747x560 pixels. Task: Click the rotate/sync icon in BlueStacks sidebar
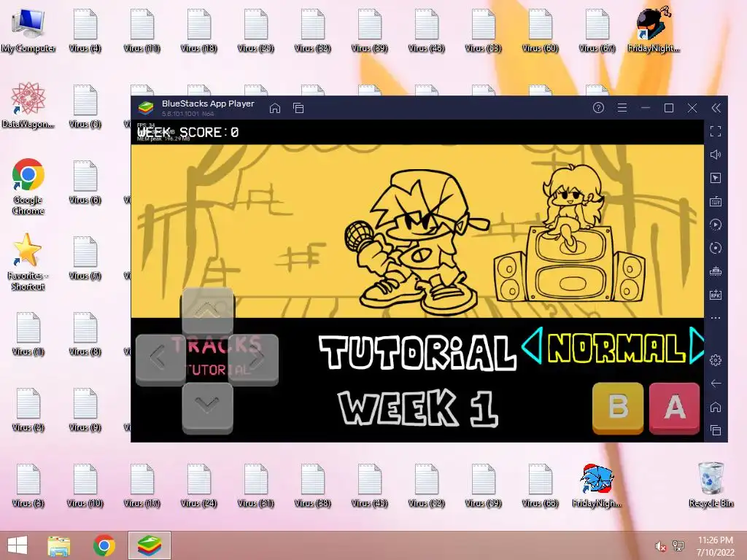(716, 248)
